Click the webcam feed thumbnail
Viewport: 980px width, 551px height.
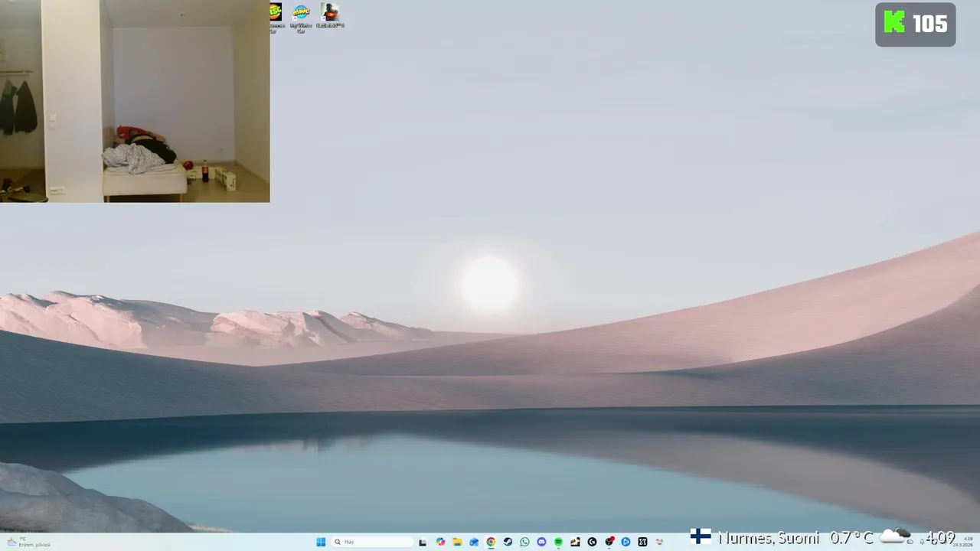tap(135, 101)
